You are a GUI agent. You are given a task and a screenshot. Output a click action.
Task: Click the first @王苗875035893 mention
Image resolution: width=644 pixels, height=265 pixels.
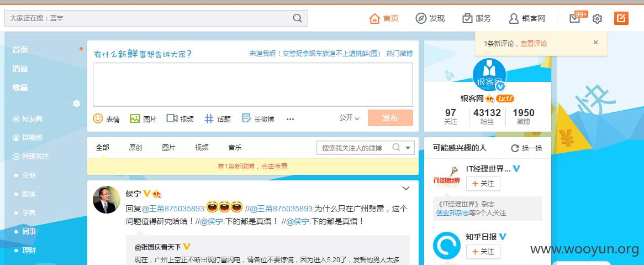pyautogui.click(x=173, y=208)
